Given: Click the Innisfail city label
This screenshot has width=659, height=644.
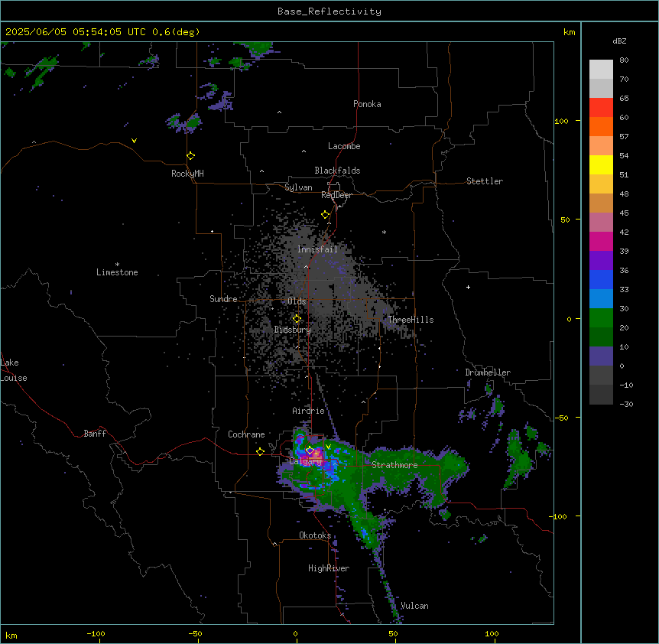Looking at the screenshot, I should coord(318,249).
